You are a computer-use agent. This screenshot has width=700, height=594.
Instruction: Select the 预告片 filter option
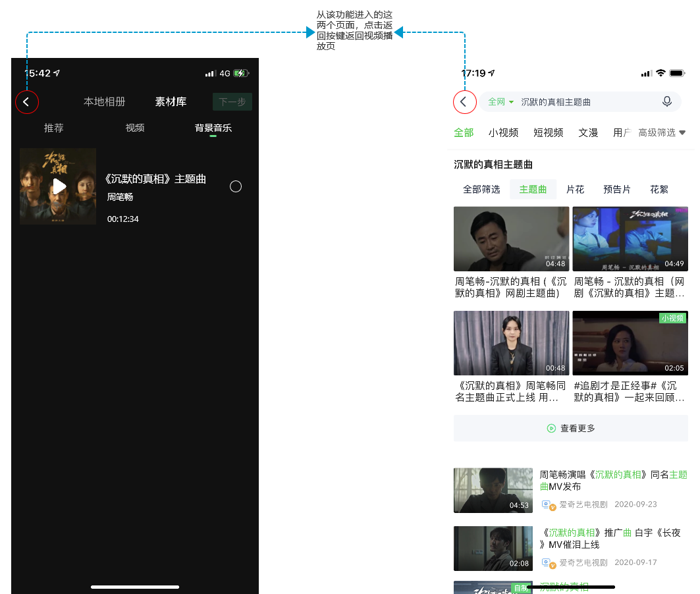(x=616, y=189)
